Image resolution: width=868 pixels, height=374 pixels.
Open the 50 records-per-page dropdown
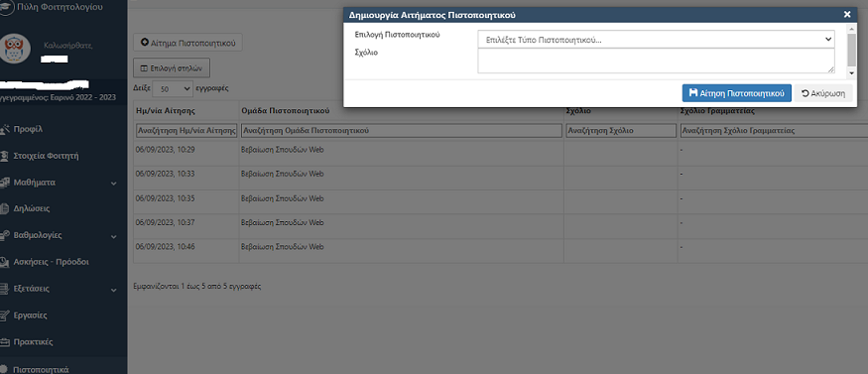coord(173,88)
